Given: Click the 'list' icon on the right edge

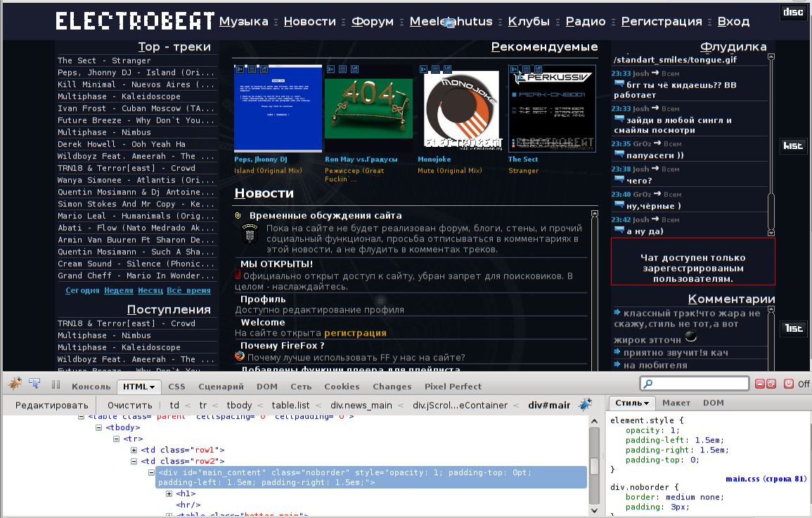Looking at the screenshot, I should [x=793, y=328].
